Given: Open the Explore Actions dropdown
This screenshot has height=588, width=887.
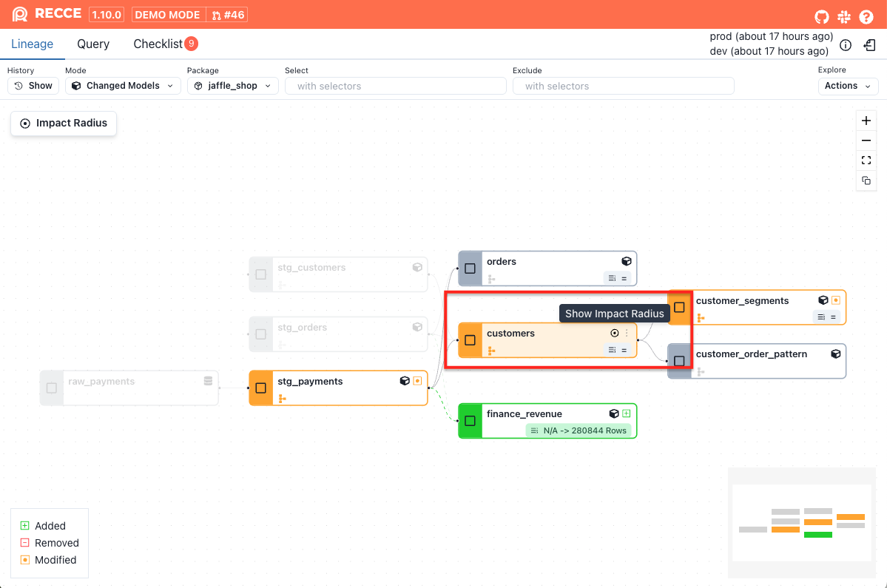Looking at the screenshot, I should coord(848,86).
